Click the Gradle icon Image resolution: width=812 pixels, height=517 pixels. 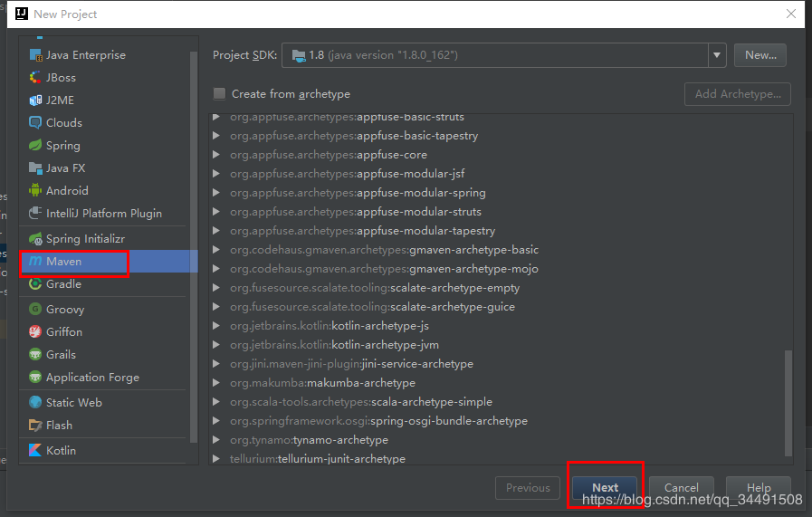pyautogui.click(x=35, y=284)
